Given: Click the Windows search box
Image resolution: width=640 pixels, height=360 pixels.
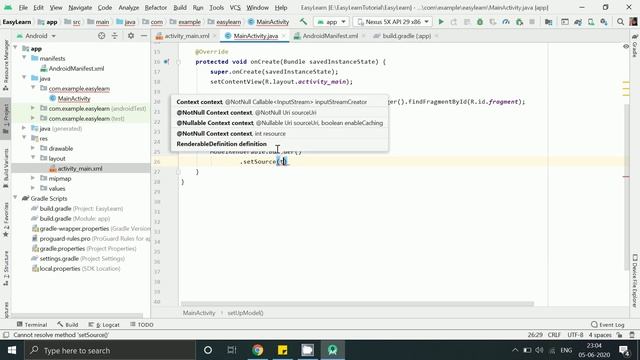Looking at the screenshot, I should click(110, 350).
